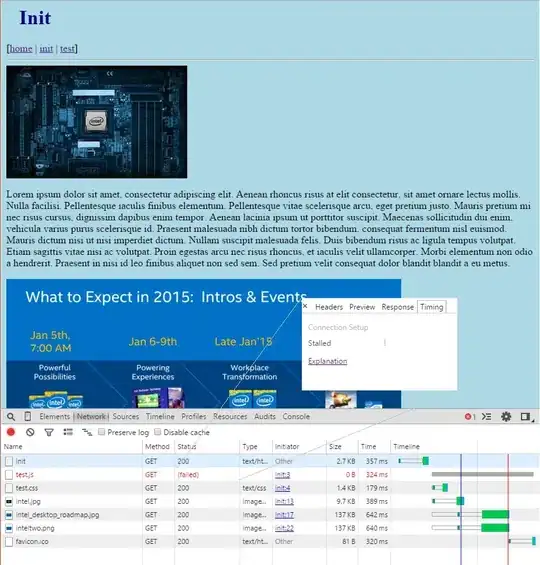Select the favicon.ico request row
Viewport: 540px width, 565px height.
[270, 541]
